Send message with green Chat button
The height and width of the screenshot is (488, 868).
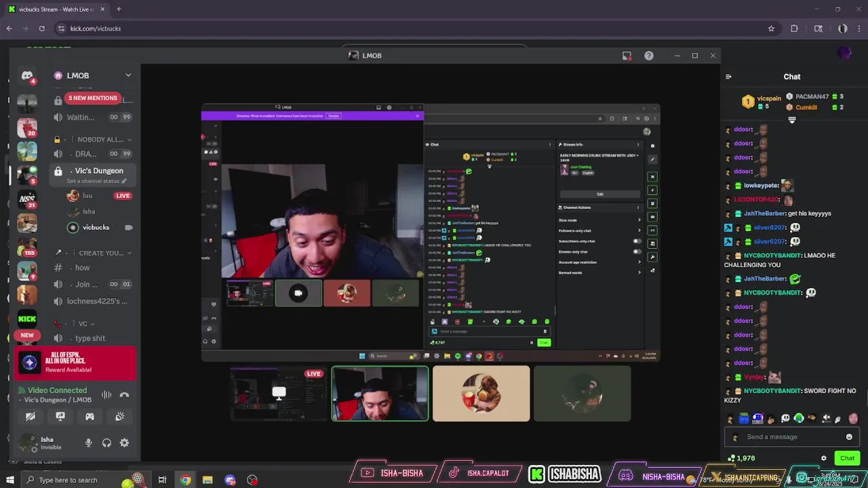click(847, 458)
